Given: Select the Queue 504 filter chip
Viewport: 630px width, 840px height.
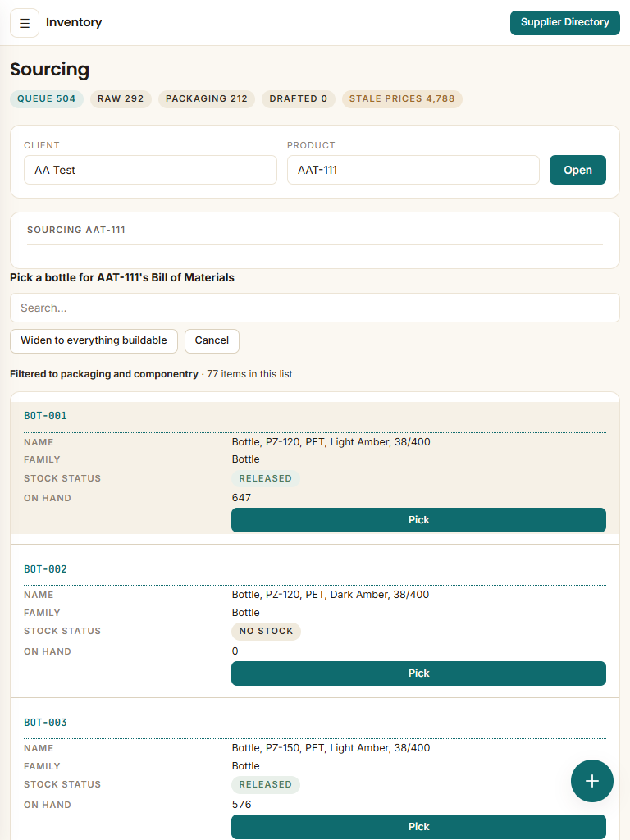Looking at the screenshot, I should click(x=47, y=98).
